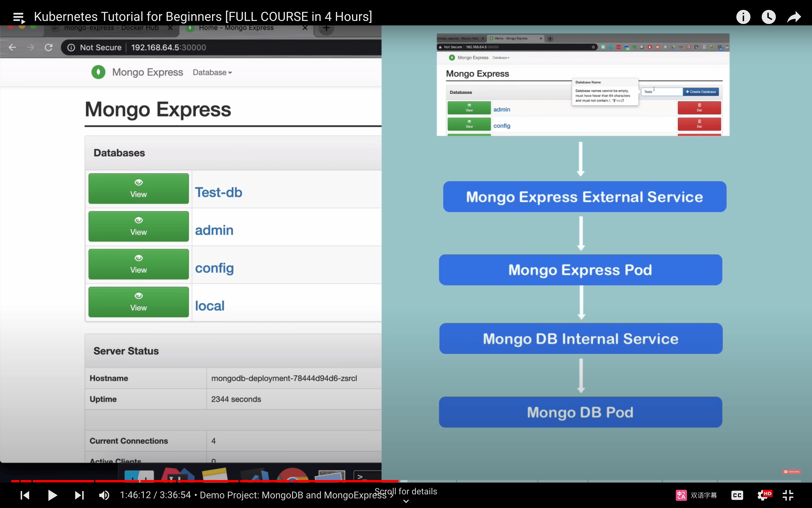
Task: Click database name input field in thumbnail
Action: (x=662, y=92)
